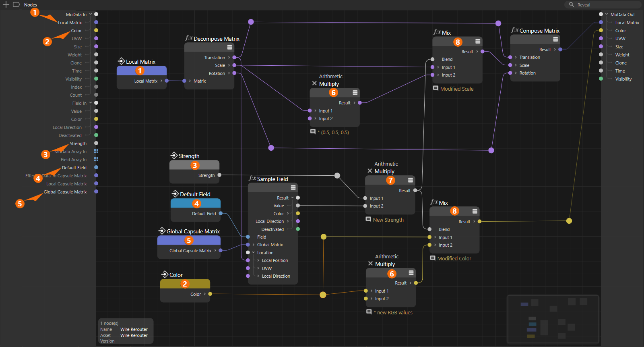Open the New Strength Multiply node menu icon
This screenshot has width=644, height=347.
click(x=411, y=180)
